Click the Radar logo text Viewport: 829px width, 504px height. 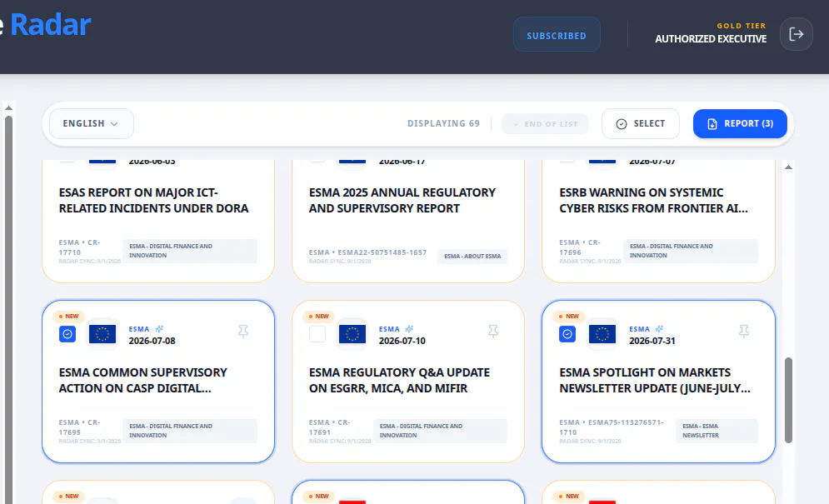tap(50, 24)
